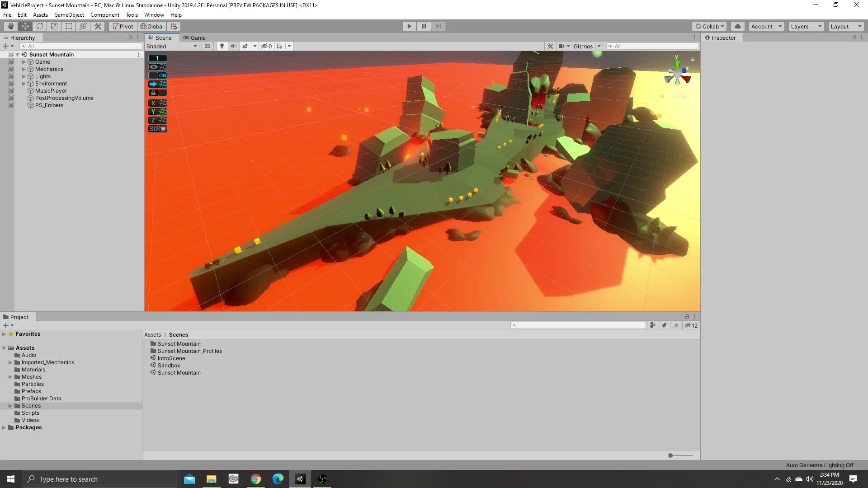Select the Rotate tool
The height and width of the screenshot is (488, 868).
point(39,26)
